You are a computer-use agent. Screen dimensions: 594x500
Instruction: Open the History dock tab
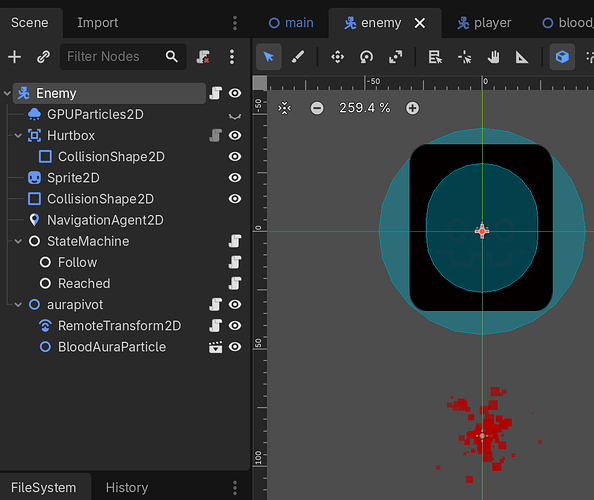(127, 488)
